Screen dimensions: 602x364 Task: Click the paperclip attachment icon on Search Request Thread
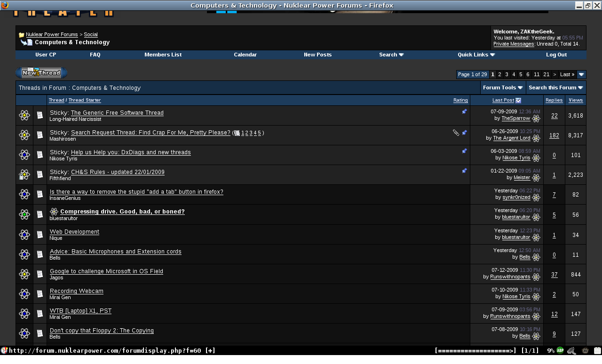click(x=456, y=133)
